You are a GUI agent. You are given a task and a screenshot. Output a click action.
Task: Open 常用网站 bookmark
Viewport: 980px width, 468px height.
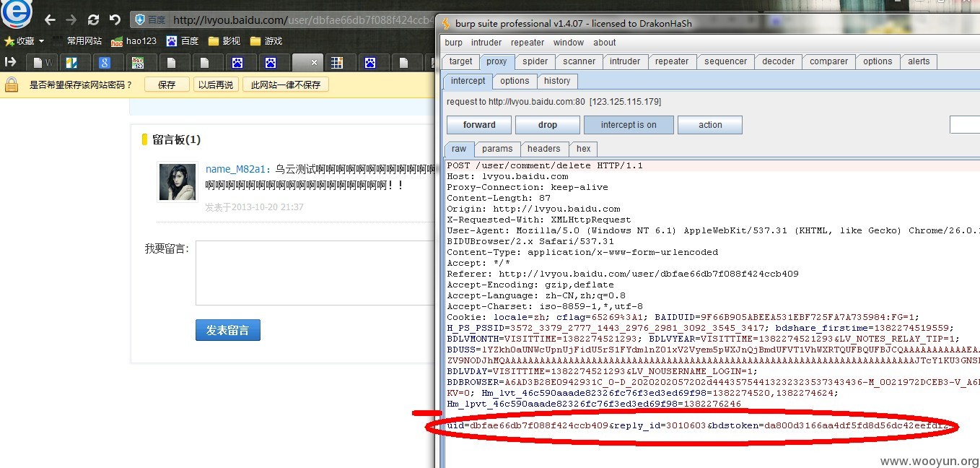(84, 41)
